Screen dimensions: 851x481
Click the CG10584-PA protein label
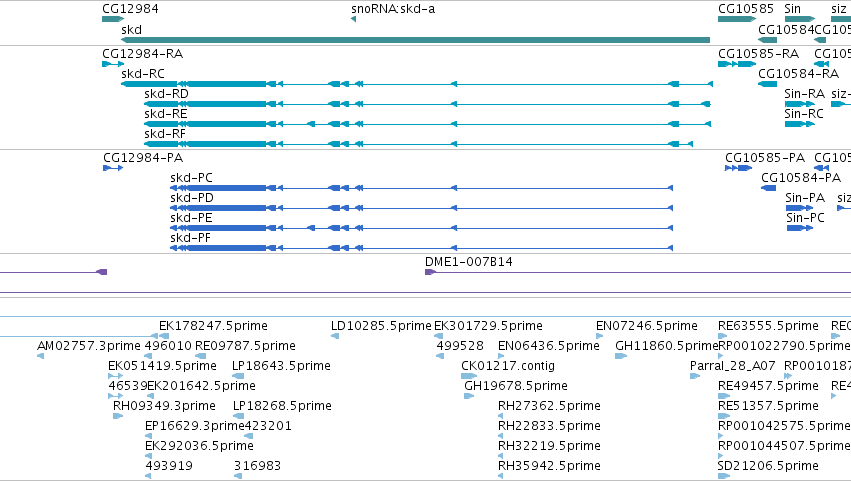(801, 178)
